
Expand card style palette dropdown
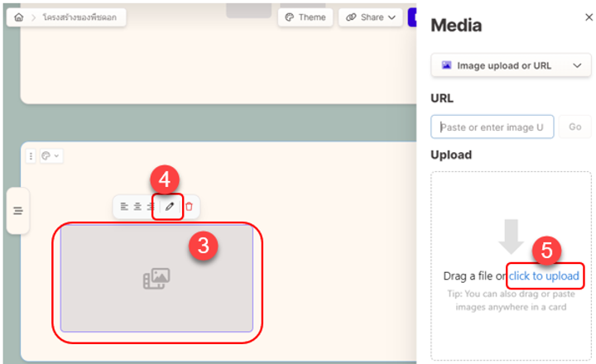click(51, 156)
